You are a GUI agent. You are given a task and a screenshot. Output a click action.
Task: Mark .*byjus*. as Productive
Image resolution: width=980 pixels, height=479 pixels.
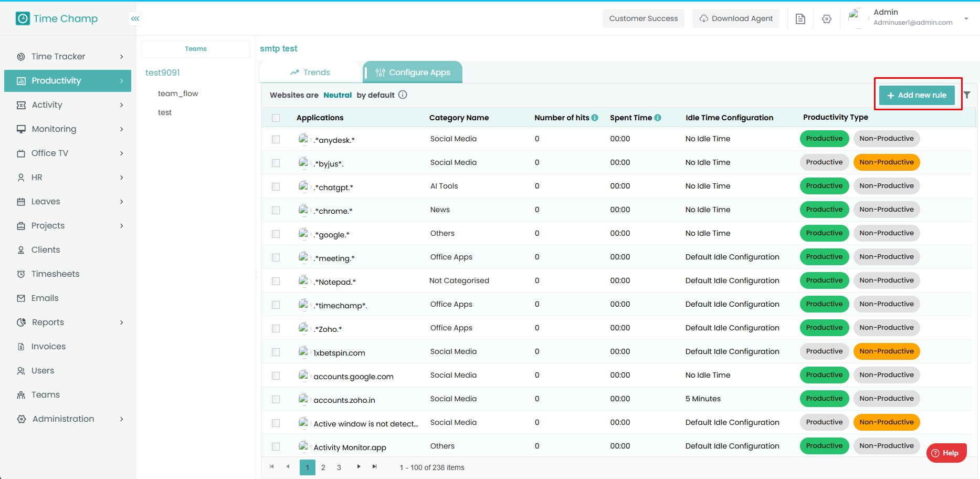click(824, 162)
